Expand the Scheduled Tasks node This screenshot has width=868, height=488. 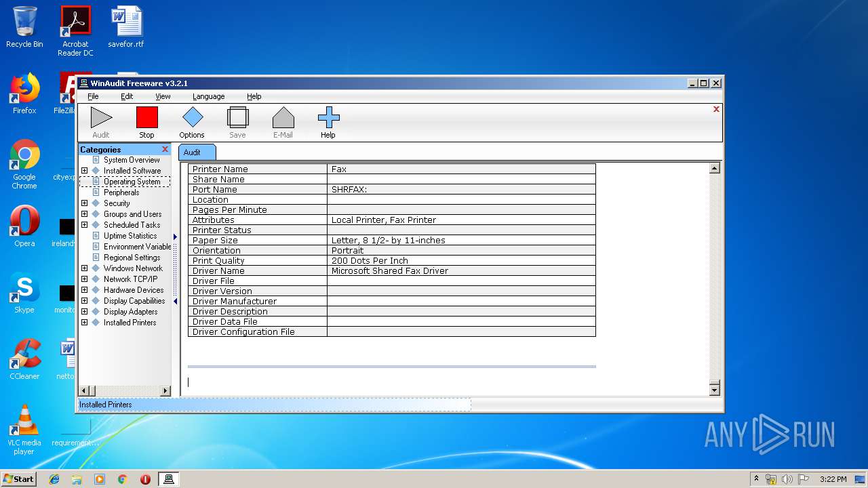(x=84, y=225)
